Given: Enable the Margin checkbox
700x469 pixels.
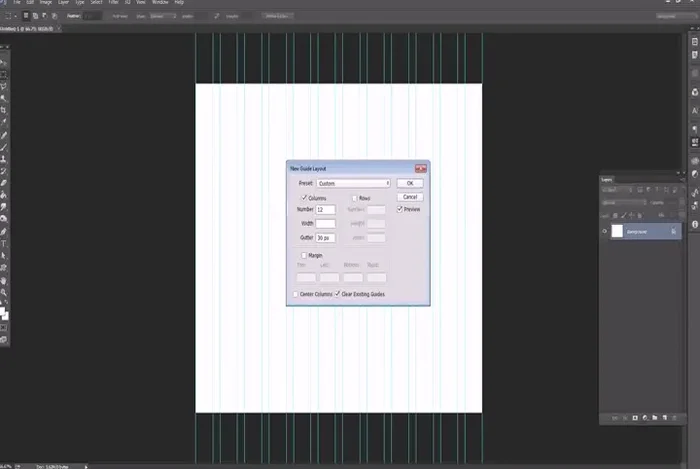Looking at the screenshot, I should [305, 256].
